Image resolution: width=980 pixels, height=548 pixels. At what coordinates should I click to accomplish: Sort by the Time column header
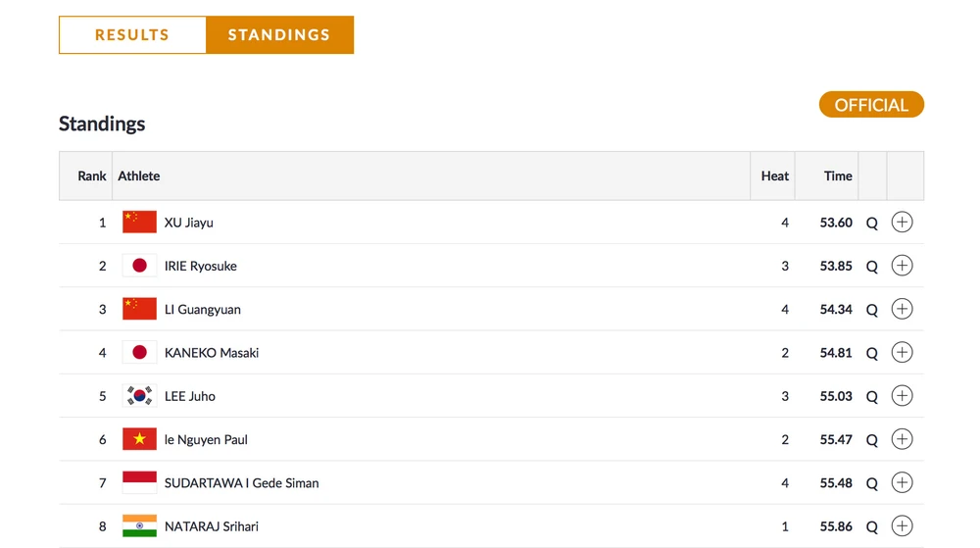(837, 176)
